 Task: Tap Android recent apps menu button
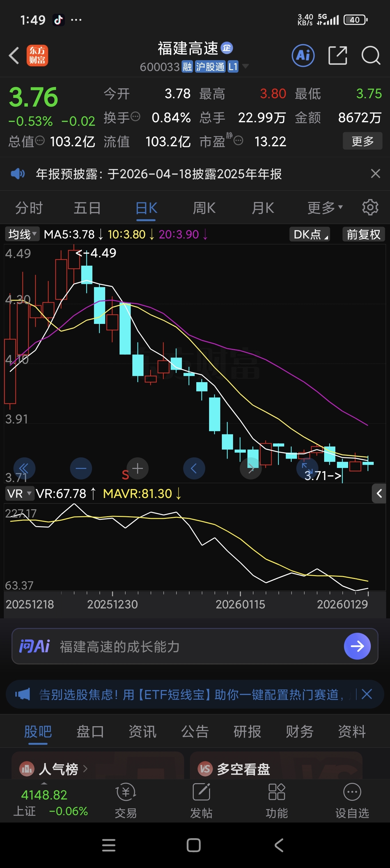pyautogui.click(x=109, y=845)
